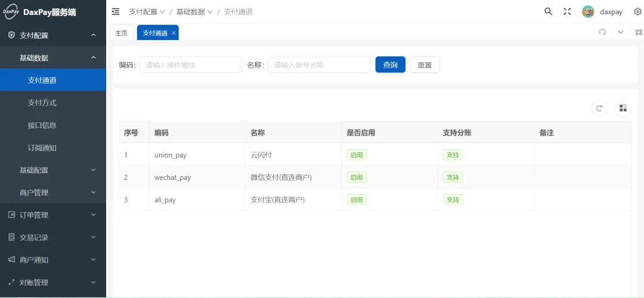
Task: Expand the 商户管理 submenu
Action: pos(93,192)
